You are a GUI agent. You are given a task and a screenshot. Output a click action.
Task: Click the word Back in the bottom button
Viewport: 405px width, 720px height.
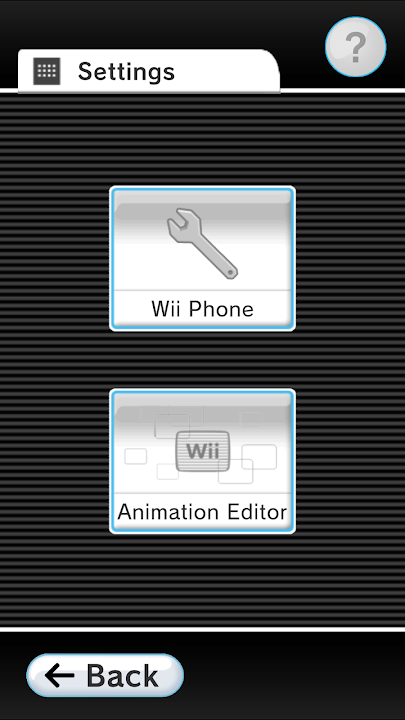click(123, 675)
